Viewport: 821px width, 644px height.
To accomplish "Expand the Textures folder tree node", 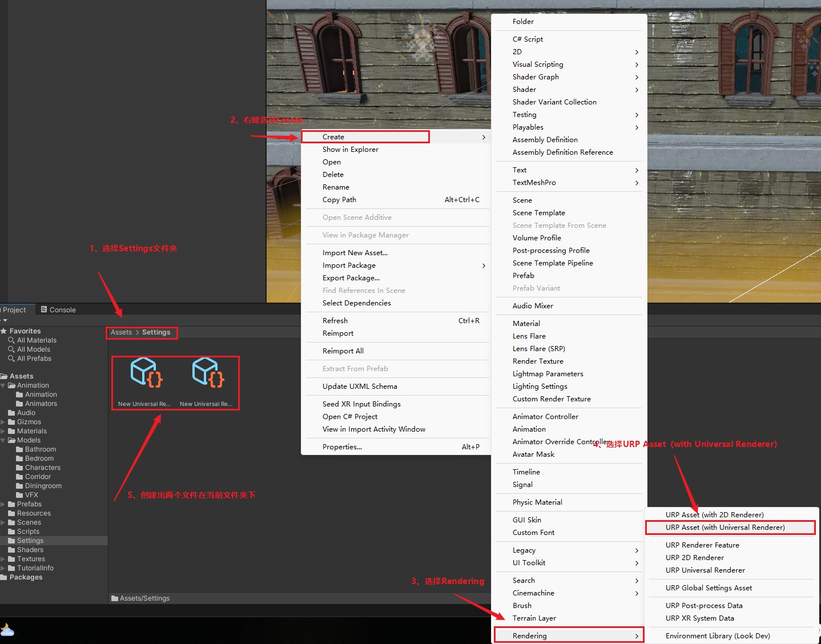I will click(3, 559).
